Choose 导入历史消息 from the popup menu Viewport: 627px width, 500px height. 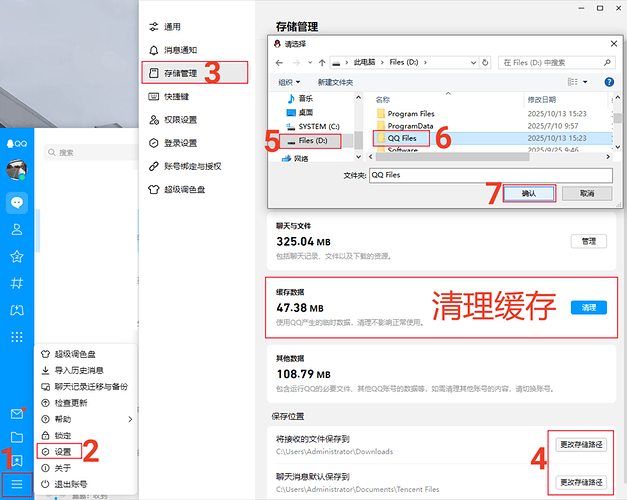(86, 370)
